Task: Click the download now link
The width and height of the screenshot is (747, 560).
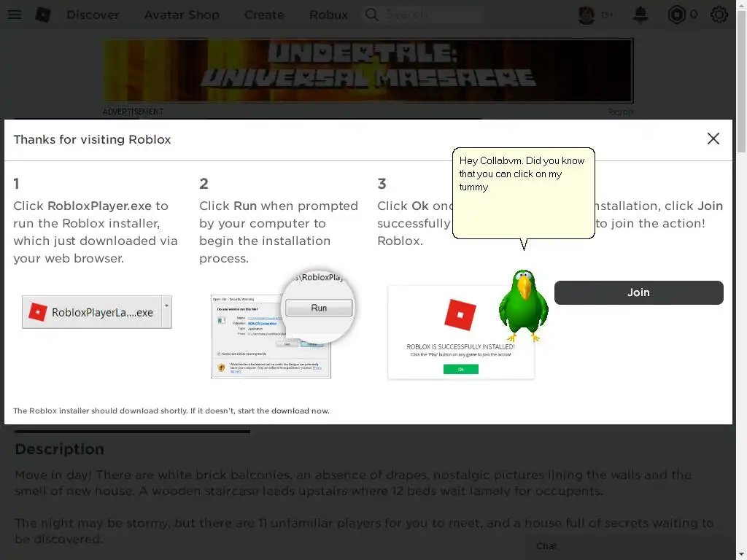Action: pyautogui.click(x=300, y=411)
